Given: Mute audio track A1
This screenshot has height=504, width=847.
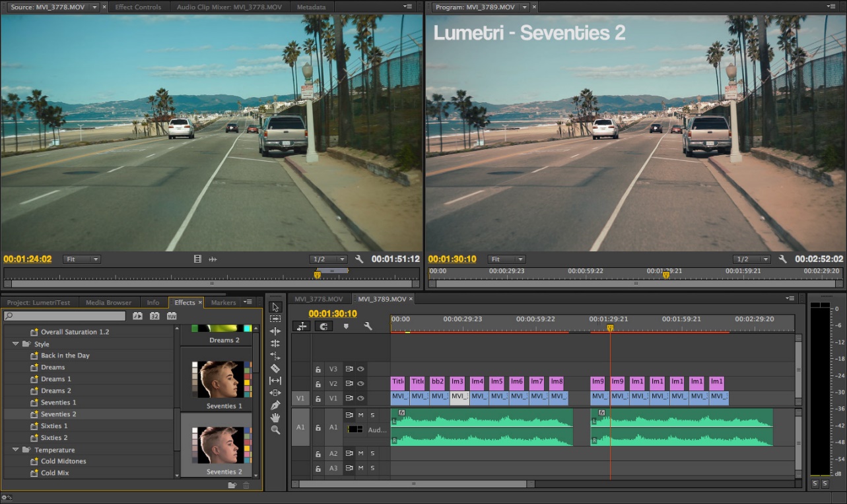Looking at the screenshot, I should point(360,415).
